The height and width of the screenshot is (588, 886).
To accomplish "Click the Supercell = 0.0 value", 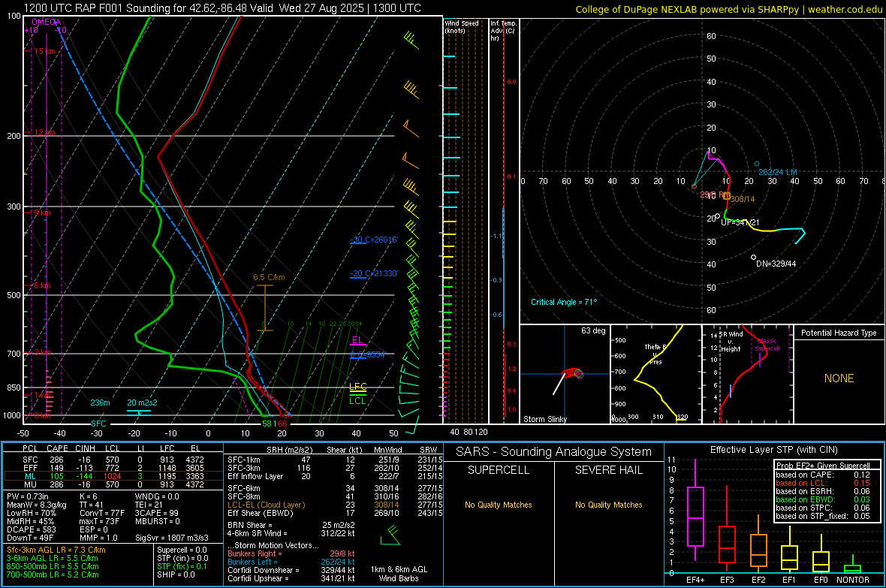I will (182, 550).
